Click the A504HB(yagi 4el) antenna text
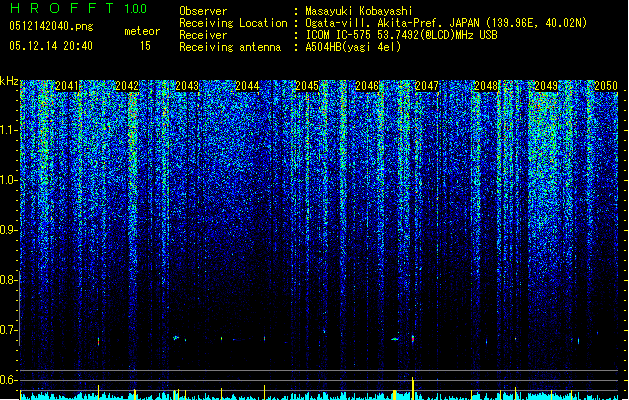Viewport: 629px width, 400px height. [x=353, y=47]
